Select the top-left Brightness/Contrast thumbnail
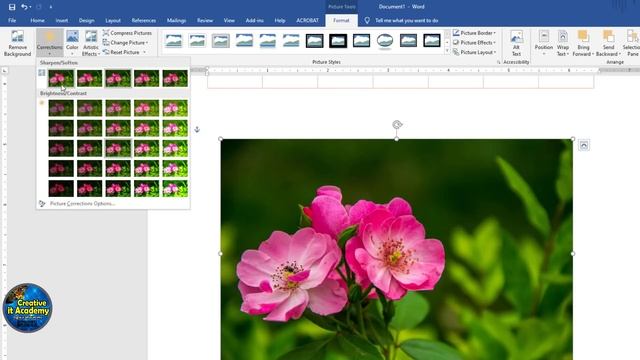The height and width of the screenshot is (360, 640). (61, 108)
